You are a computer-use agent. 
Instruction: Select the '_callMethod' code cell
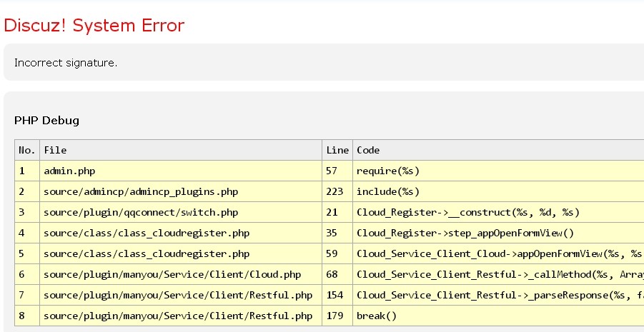coord(498,275)
